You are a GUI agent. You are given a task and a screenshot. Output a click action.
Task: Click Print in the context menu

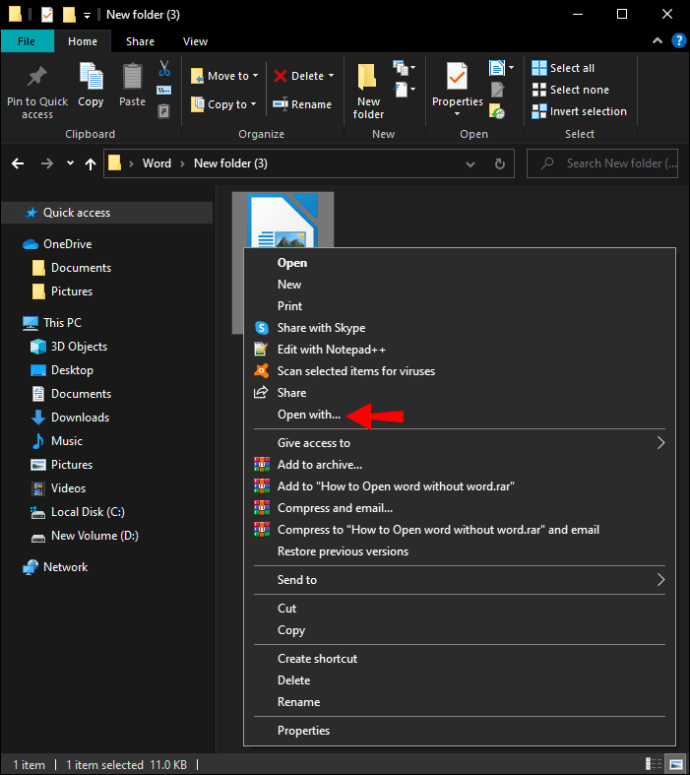point(460,306)
